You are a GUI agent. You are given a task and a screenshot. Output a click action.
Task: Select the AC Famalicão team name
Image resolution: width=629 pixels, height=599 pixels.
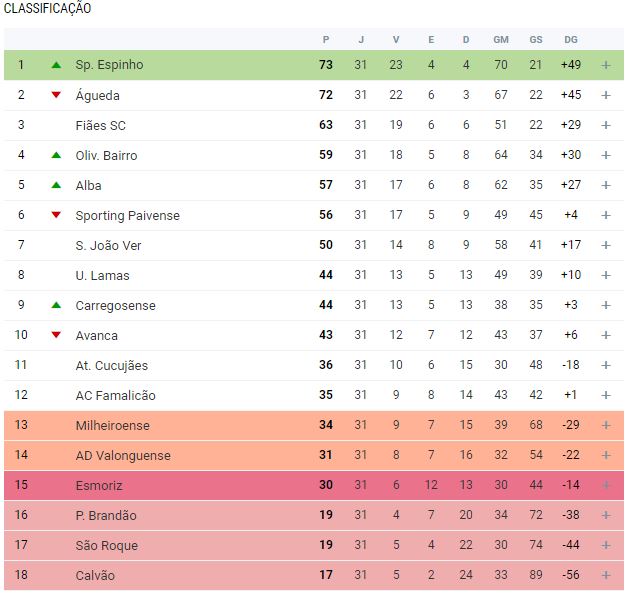pos(115,395)
